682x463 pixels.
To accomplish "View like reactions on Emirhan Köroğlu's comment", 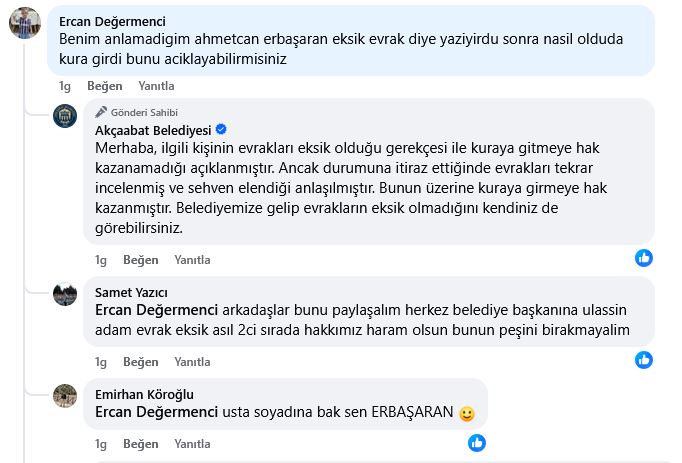I will [477, 442].
